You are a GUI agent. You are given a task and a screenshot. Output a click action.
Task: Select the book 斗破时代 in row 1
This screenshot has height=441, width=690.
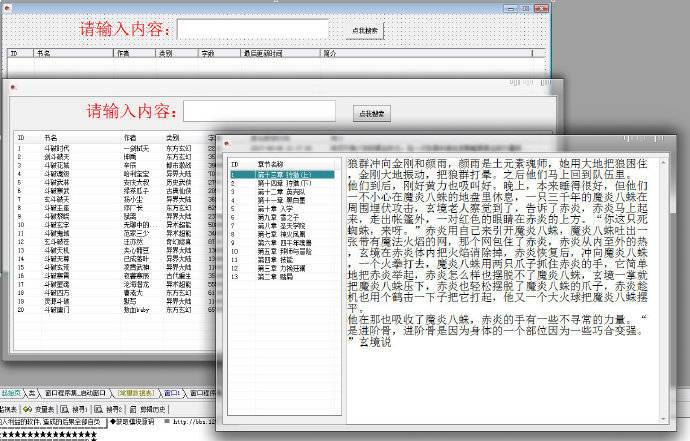click(56, 148)
